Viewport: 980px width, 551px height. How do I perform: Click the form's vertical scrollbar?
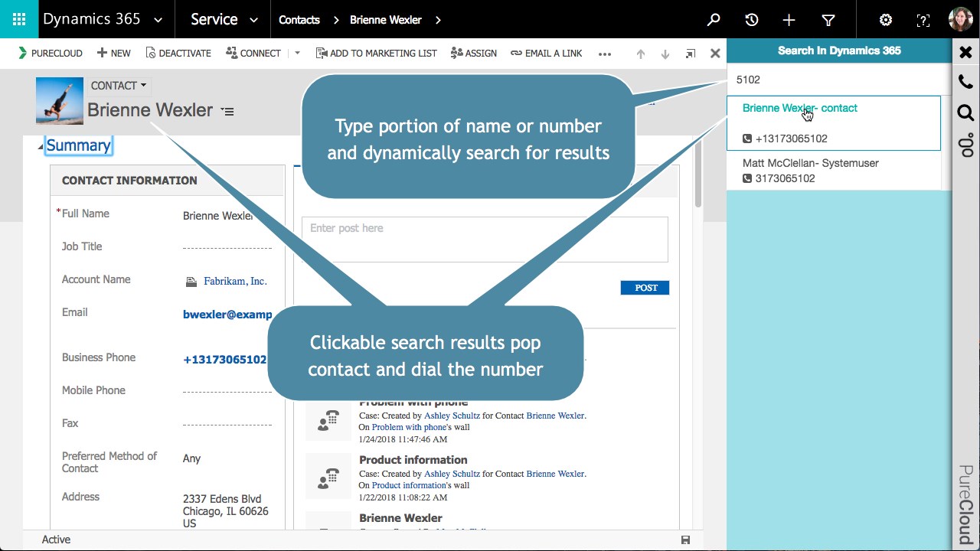pos(698,174)
